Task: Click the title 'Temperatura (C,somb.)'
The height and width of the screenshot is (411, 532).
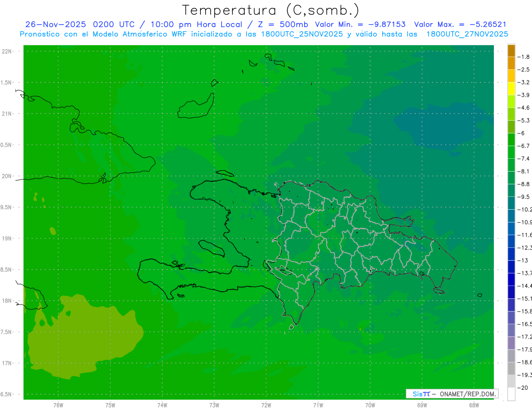Action: [x=271, y=10]
